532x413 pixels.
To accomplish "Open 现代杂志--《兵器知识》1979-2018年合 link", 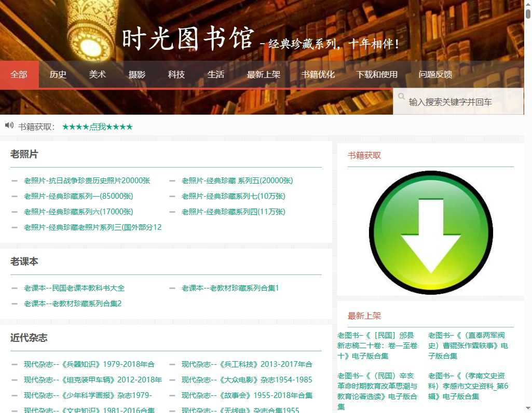I will pyautogui.click(x=87, y=364).
